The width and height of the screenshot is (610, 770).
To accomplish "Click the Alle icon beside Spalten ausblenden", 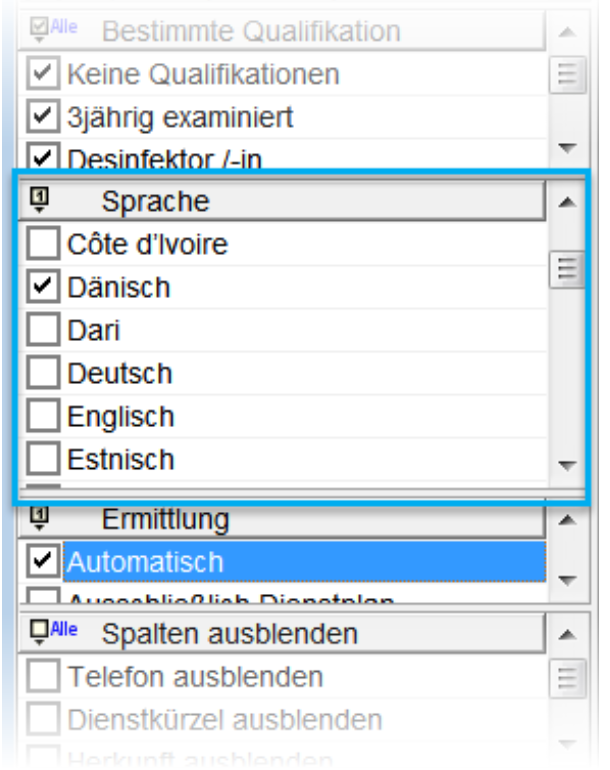I will [52, 632].
